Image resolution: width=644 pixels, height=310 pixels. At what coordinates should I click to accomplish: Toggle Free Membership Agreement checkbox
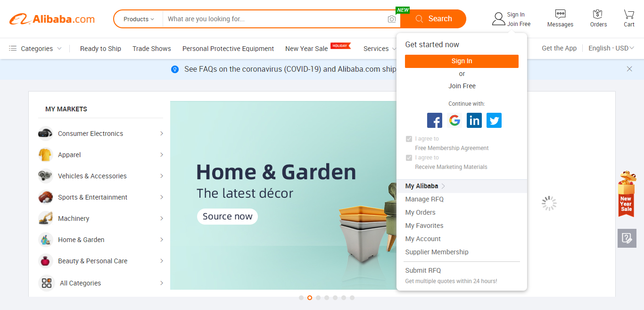409,139
